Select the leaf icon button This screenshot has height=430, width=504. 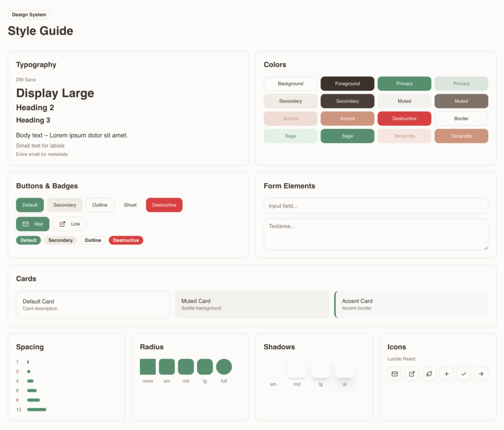click(x=429, y=374)
